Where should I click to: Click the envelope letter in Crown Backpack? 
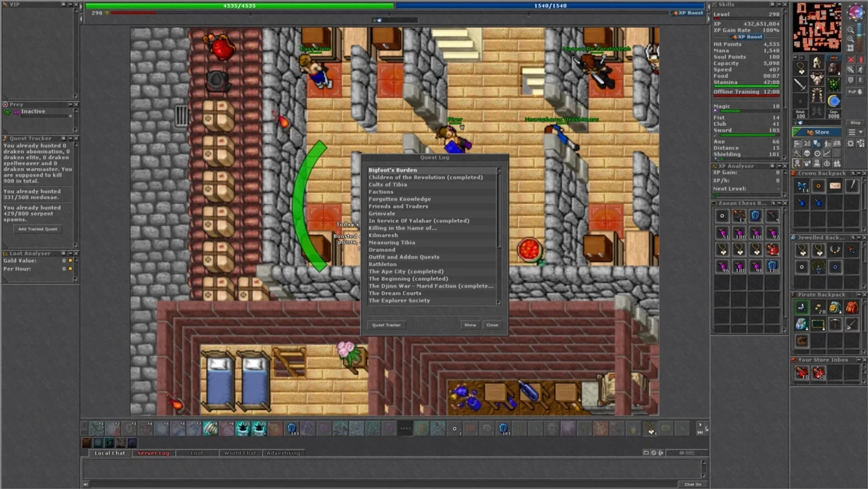835,186
